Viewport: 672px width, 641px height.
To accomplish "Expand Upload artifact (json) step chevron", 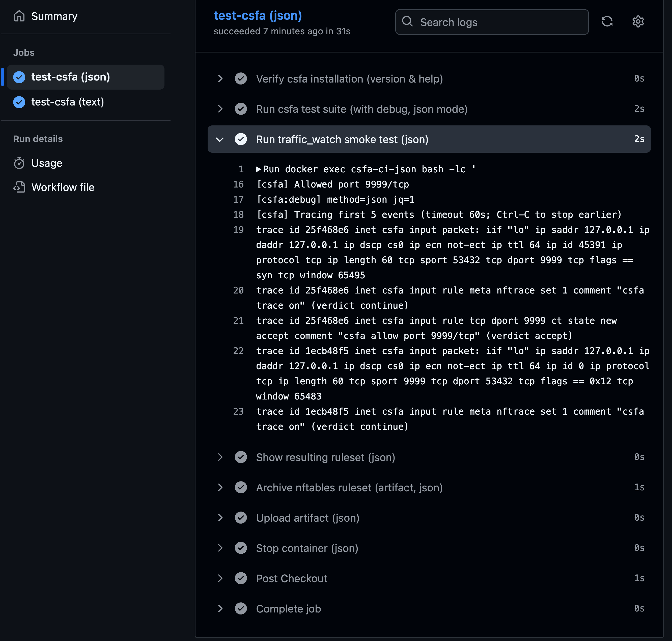I will click(220, 518).
